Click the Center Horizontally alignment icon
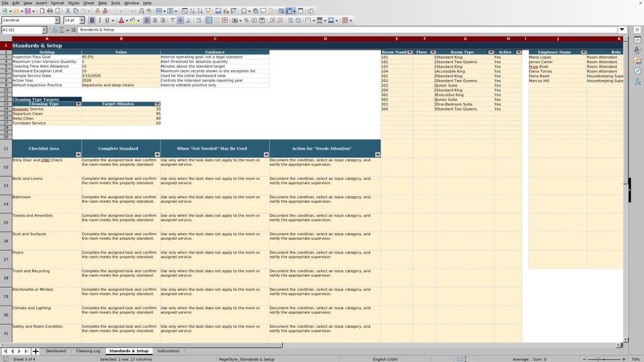Image resolution: width=644 pixels, height=362 pixels. (x=155, y=20)
